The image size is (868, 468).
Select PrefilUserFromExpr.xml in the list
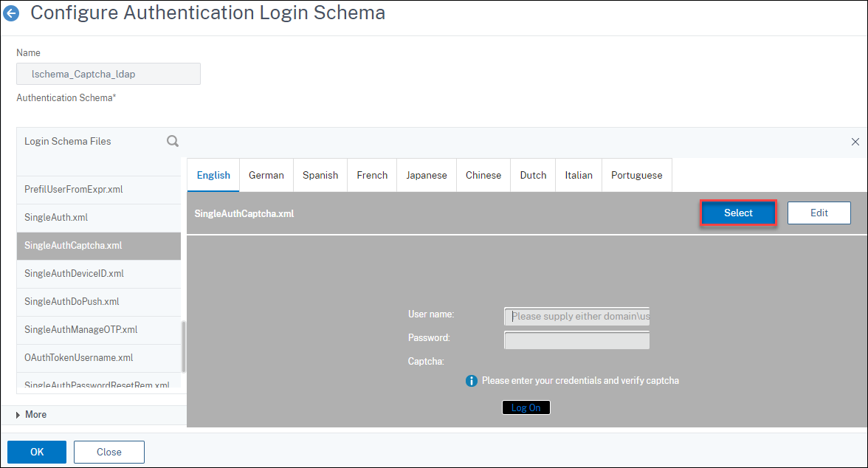pos(99,190)
